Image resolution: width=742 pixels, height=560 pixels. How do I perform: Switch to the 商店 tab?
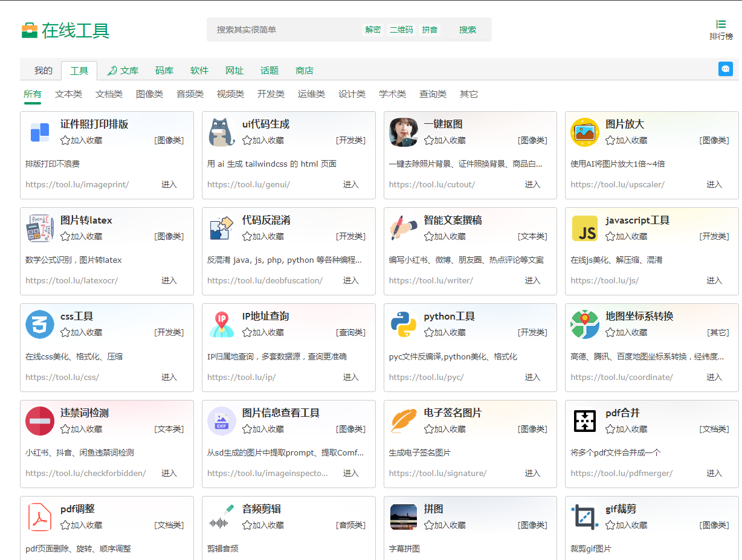tap(305, 70)
